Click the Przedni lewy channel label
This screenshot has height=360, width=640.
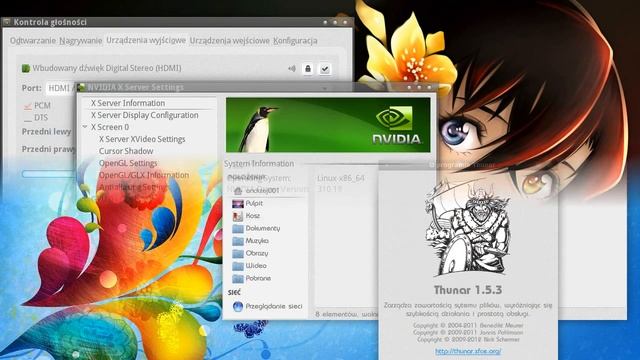46,132
